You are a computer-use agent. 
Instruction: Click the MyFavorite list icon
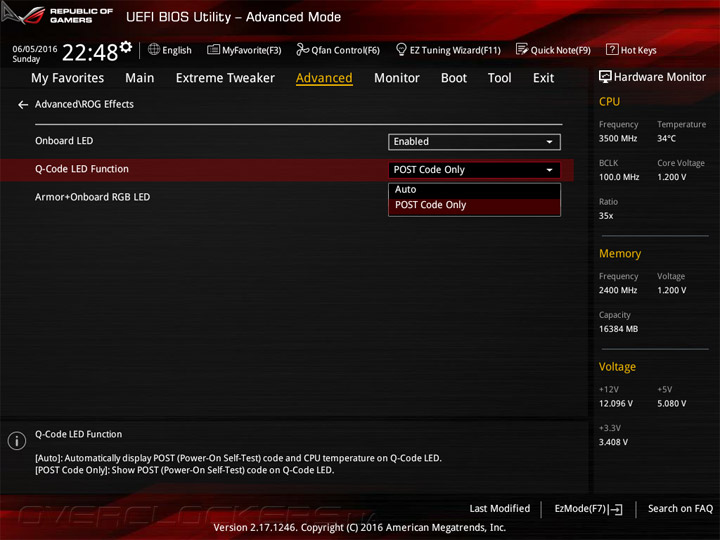point(213,50)
